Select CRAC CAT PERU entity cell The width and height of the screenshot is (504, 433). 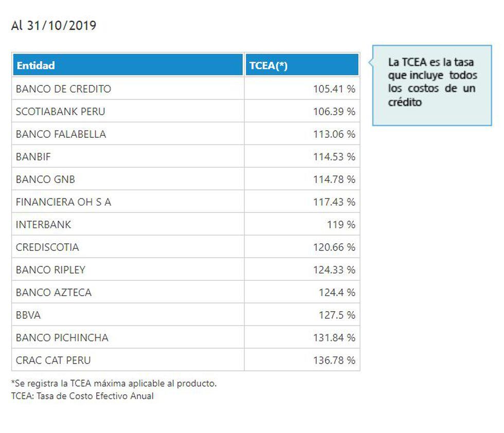point(53,360)
